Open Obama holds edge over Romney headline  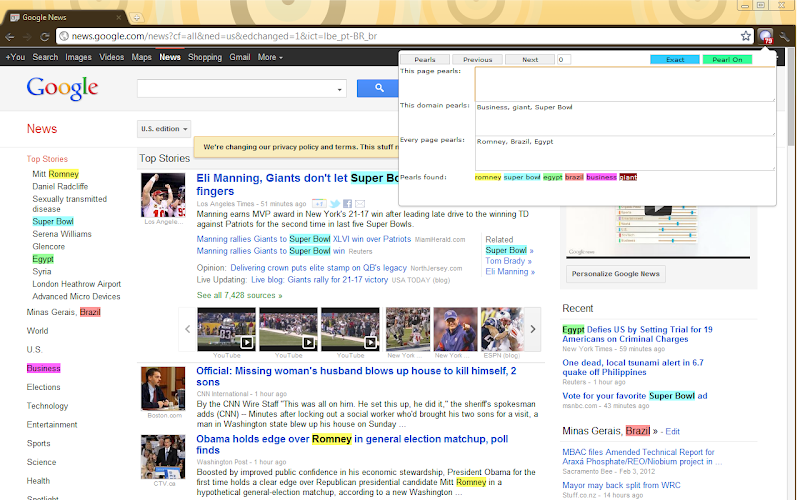click(x=352, y=444)
